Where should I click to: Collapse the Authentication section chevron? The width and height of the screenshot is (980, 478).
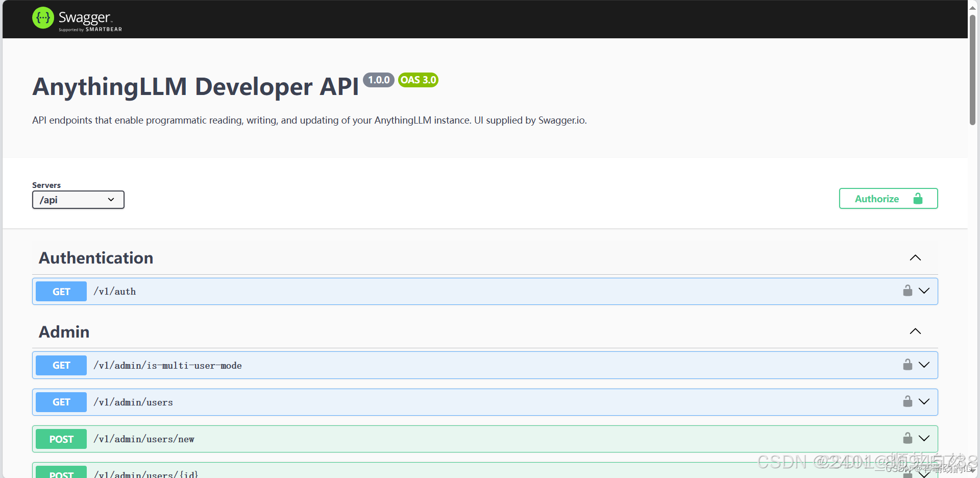915,258
